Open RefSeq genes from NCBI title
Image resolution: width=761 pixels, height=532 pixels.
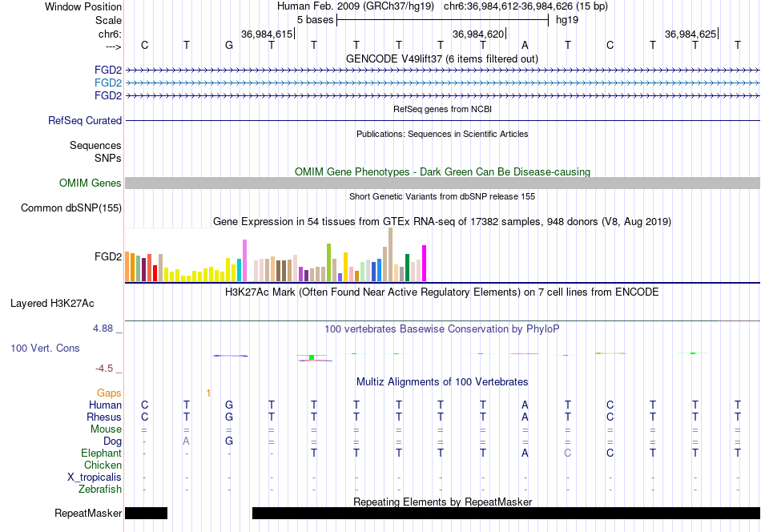click(442, 109)
